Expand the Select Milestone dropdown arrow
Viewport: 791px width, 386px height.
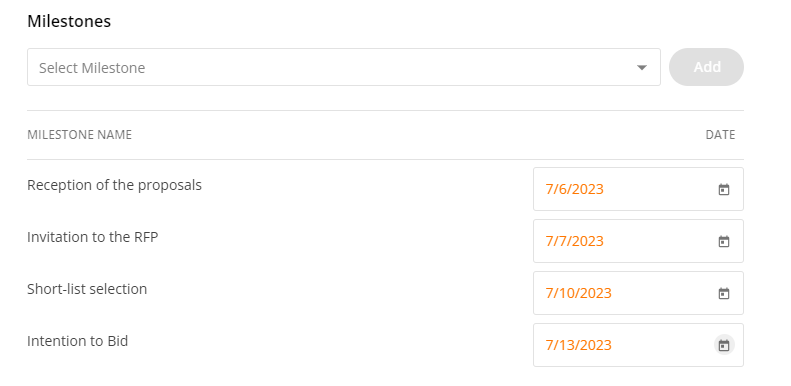tap(642, 68)
